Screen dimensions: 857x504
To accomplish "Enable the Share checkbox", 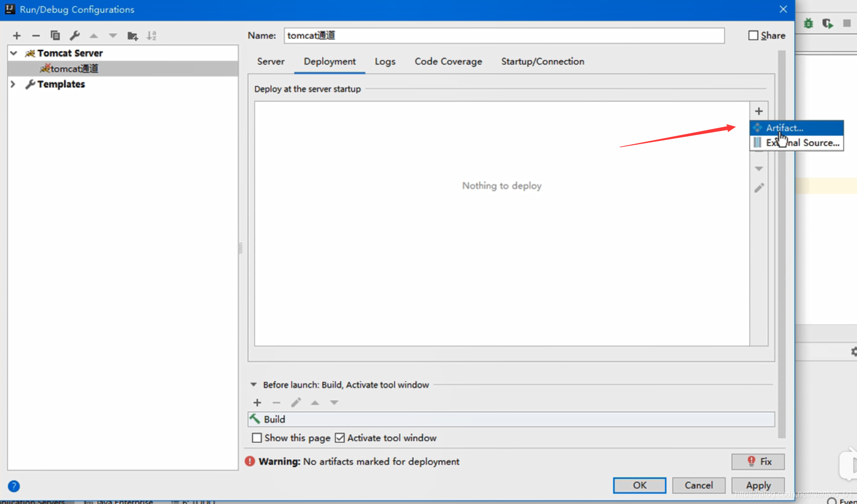I will click(753, 35).
